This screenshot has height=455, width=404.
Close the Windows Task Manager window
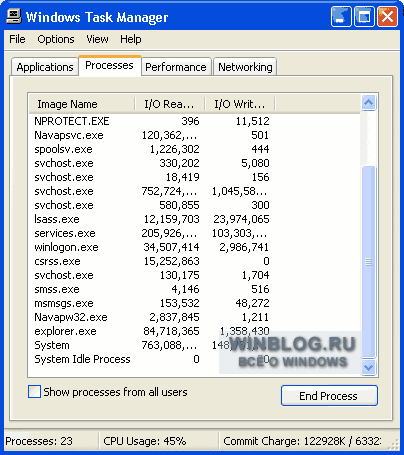point(387,16)
